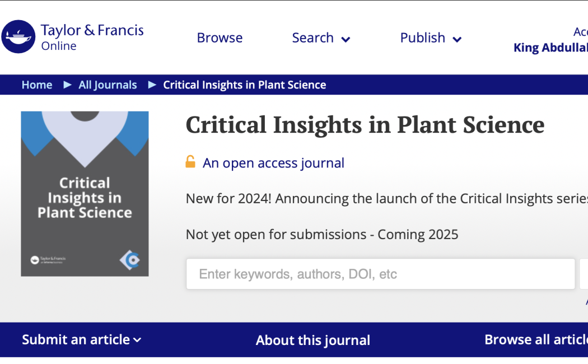Screen dimensions: 588x364
Task: Select Browse all articles in navigation bar
Action: 535,340
